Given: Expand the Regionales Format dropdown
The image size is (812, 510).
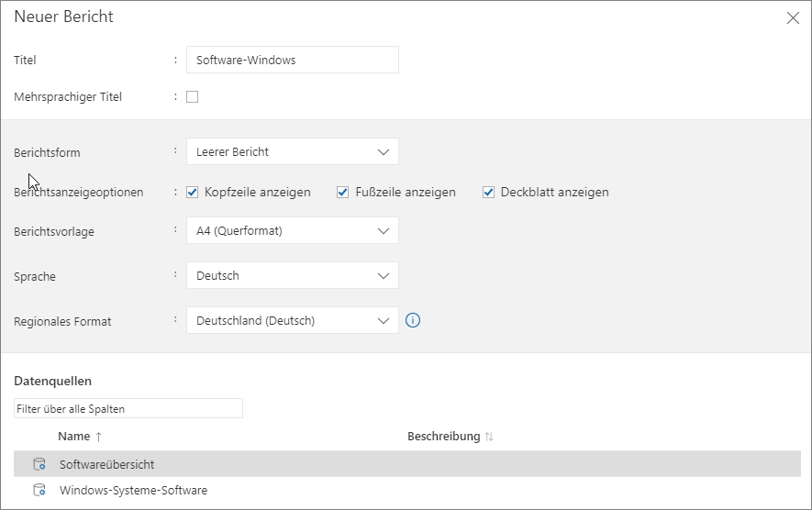Looking at the screenshot, I should [x=292, y=320].
